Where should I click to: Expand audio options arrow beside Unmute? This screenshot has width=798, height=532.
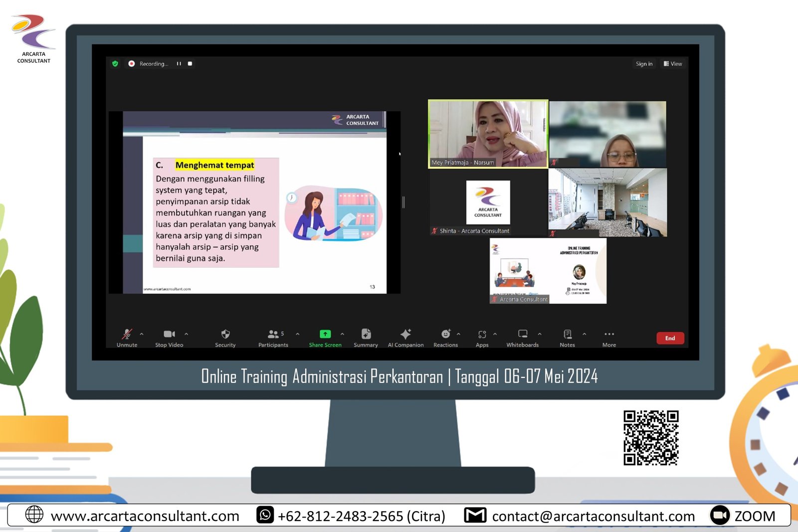point(142,334)
